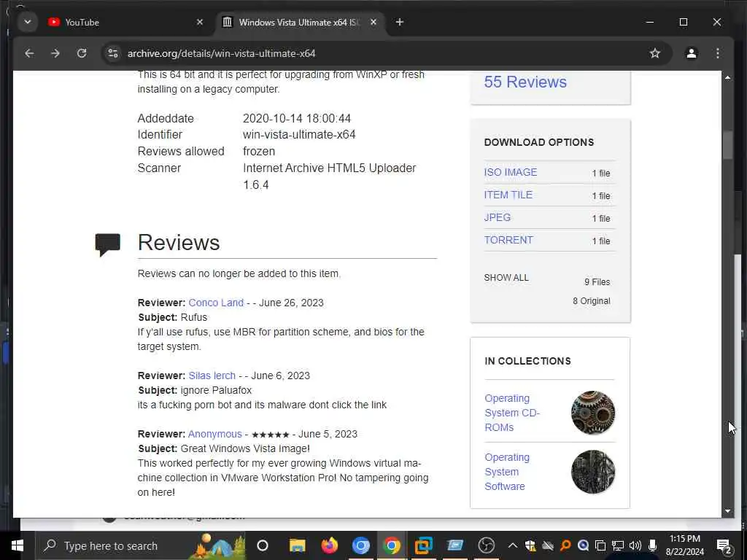The height and width of the screenshot is (560, 747).
Task: Close the YouTube tab
Action: [200, 22]
